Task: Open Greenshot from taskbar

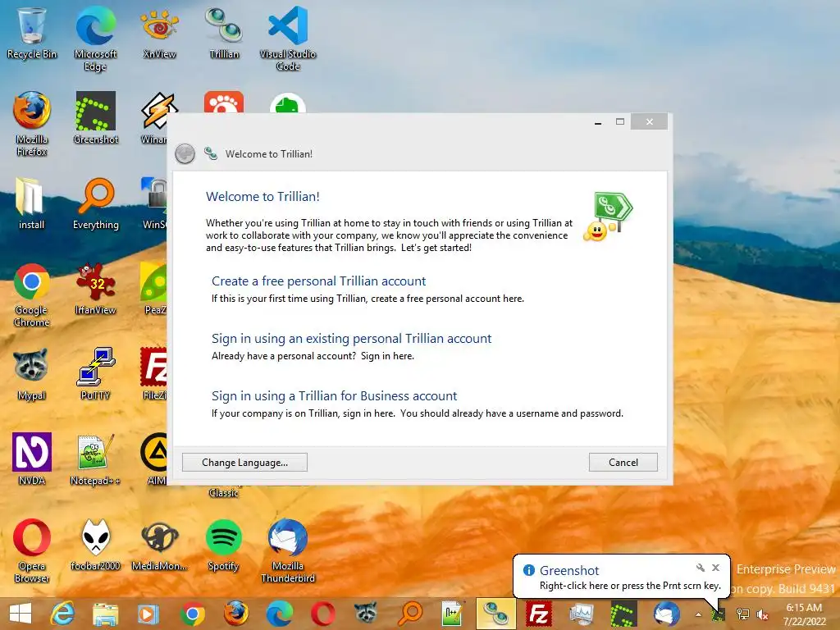Action: [x=624, y=614]
